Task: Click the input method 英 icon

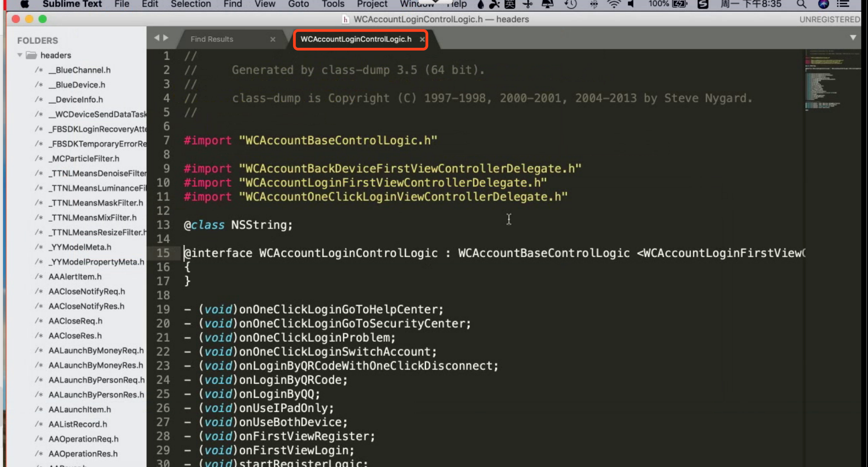Action: point(510,4)
